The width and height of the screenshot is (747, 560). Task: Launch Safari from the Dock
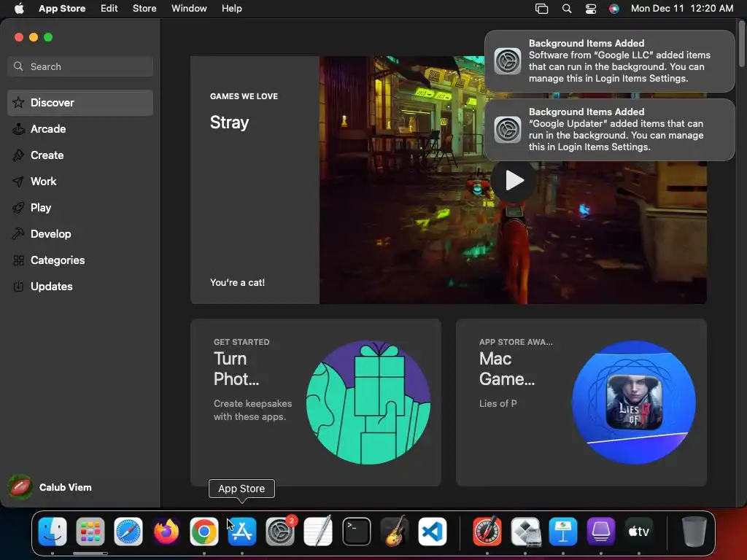pyautogui.click(x=128, y=531)
